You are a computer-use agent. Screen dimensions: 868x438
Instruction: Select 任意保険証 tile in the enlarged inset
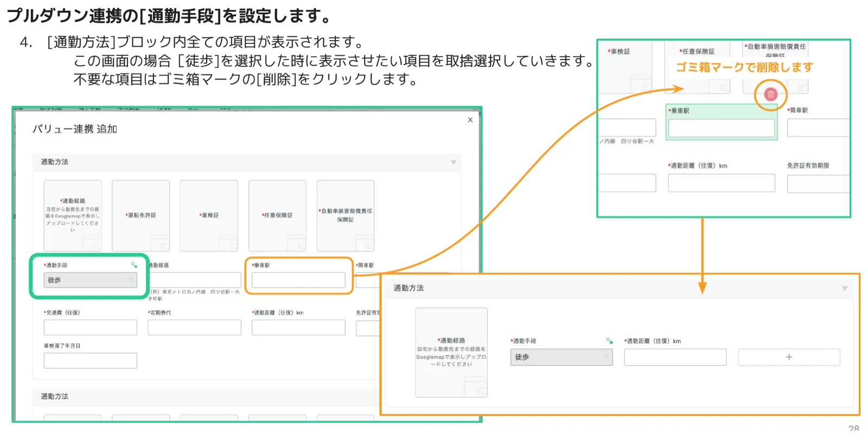[697, 68]
